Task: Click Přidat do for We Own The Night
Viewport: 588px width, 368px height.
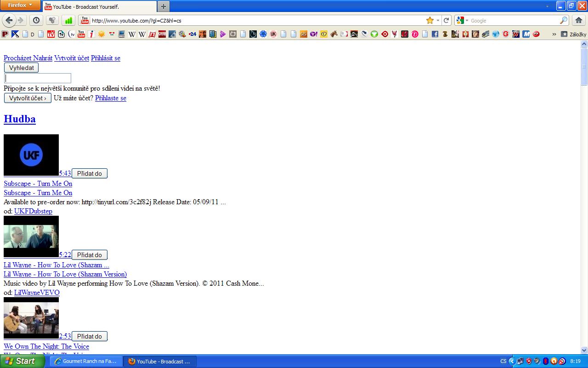Action: coord(90,336)
